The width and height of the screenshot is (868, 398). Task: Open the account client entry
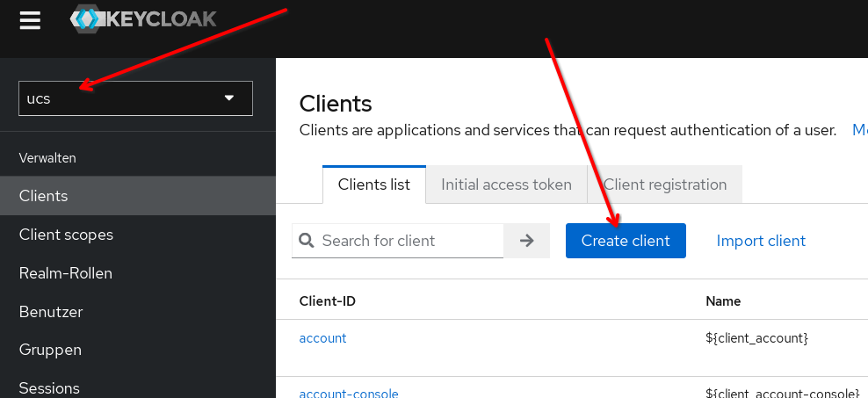(x=322, y=338)
